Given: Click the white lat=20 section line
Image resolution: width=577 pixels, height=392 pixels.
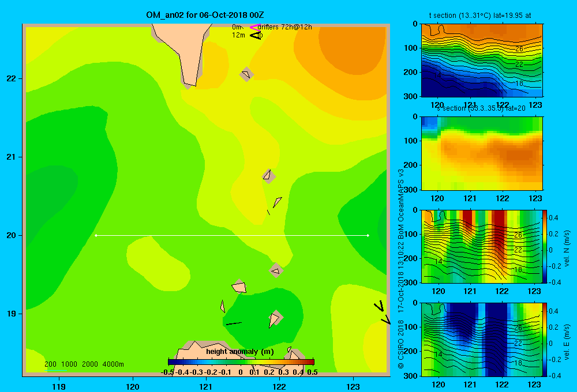Looking at the screenshot, I should 232,235.
